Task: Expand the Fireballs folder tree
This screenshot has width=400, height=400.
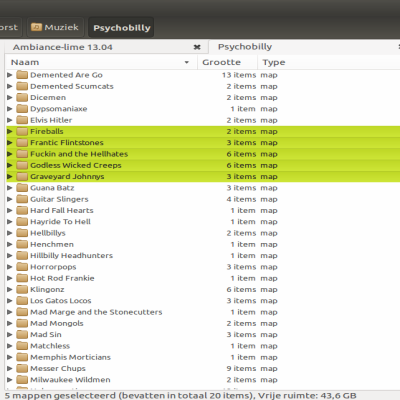Action: 10,131
